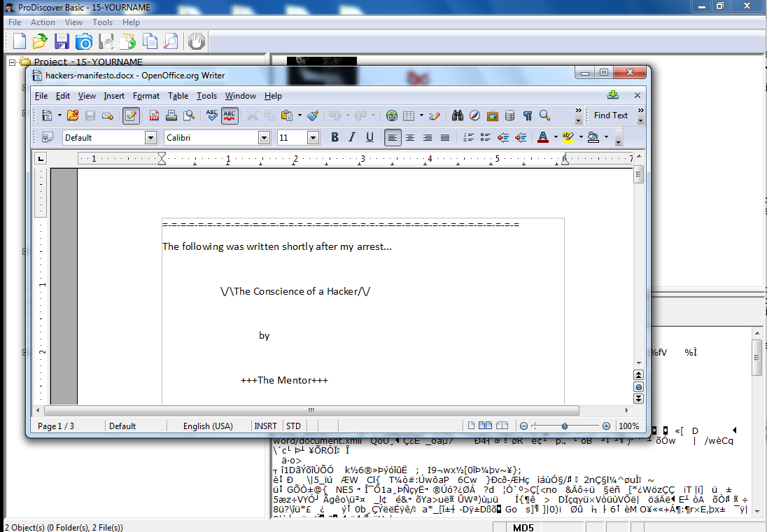Toggle Justified alignment in Writer
Image resolution: width=767 pixels, height=532 pixels.
pos(444,137)
